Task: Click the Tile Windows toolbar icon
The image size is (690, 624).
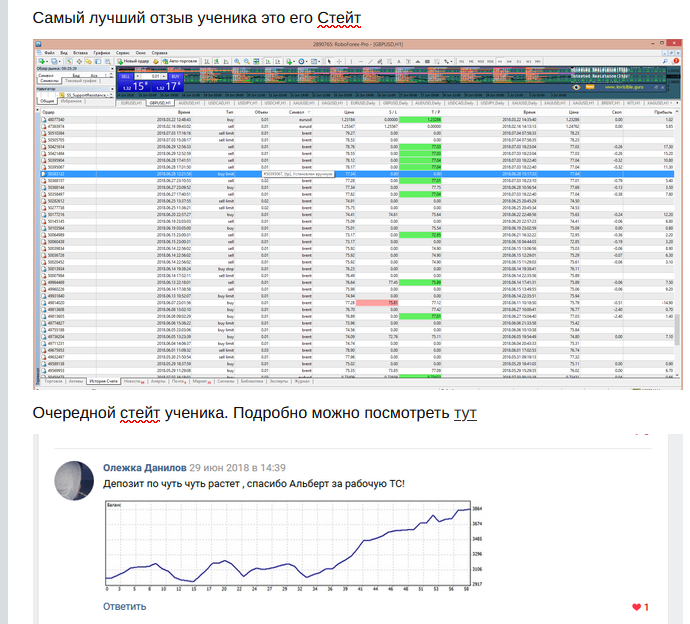Action: click(x=256, y=62)
